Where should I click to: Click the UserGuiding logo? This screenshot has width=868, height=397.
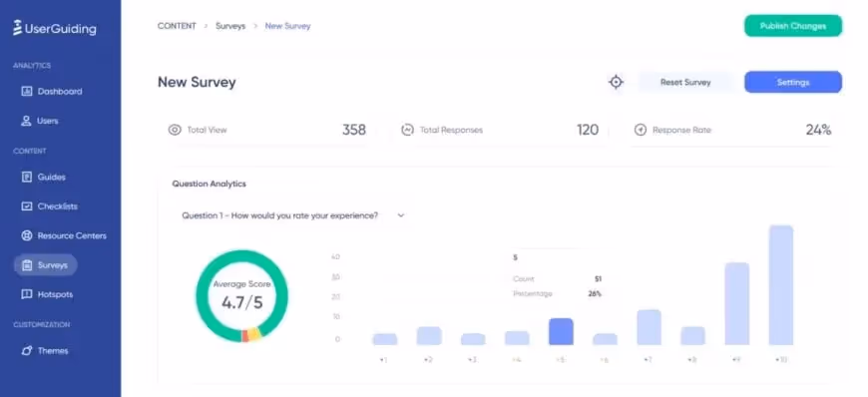[54, 28]
